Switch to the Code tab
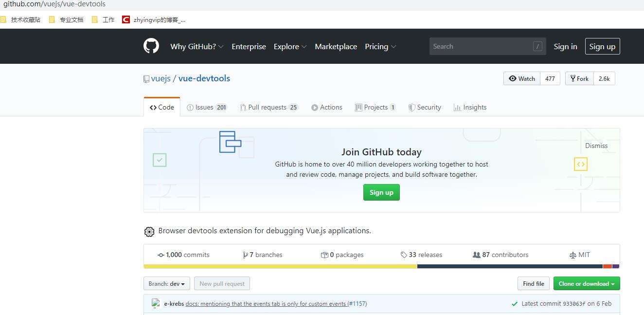Viewport: 644px width, 315px height. pyautogui.click(x=162, y=107)
